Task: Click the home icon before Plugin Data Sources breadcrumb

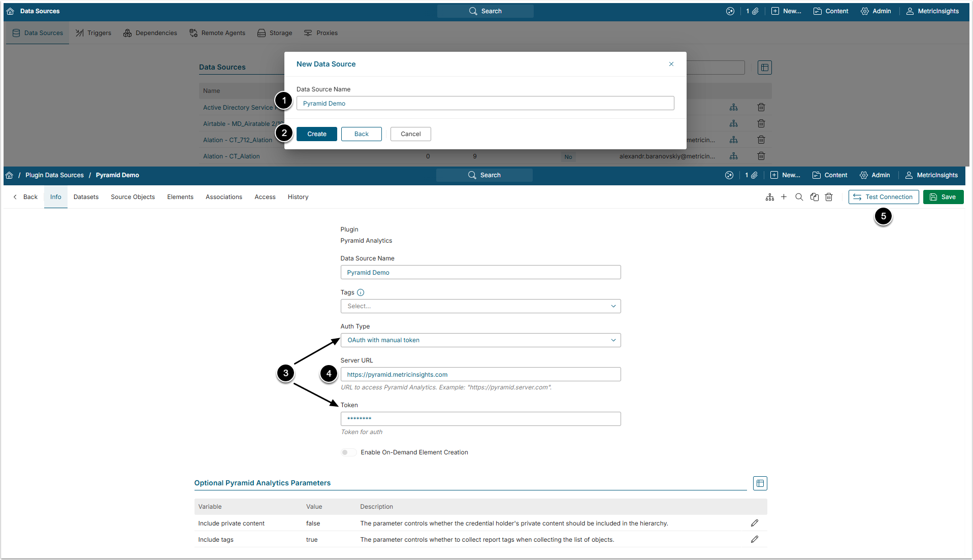Action: 9,175
